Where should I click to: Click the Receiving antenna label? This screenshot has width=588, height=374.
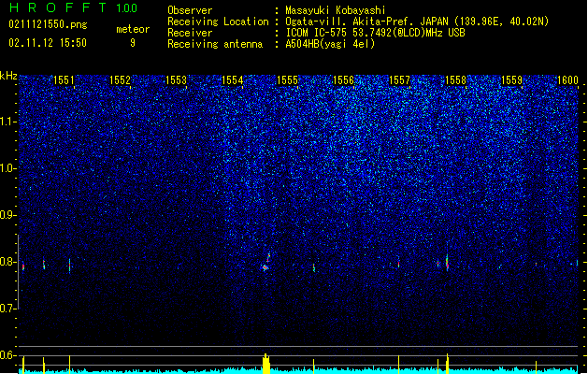click(x=215, y=44)
